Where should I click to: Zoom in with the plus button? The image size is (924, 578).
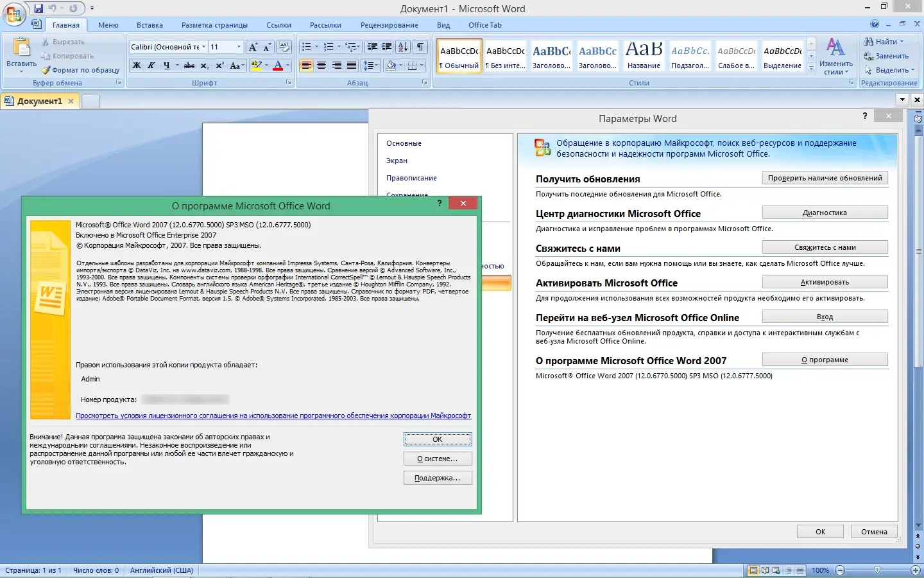pyautogui.click(x=916, y=570)
